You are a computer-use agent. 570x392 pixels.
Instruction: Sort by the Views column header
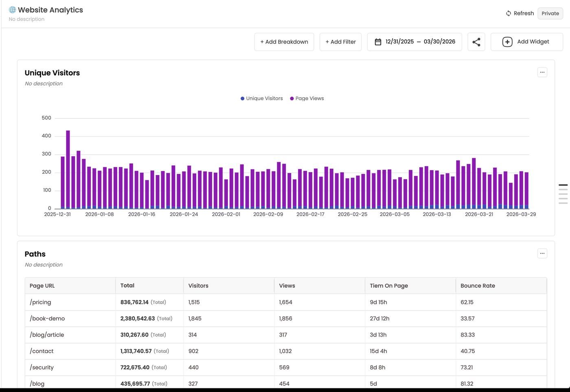coord(320,286)
